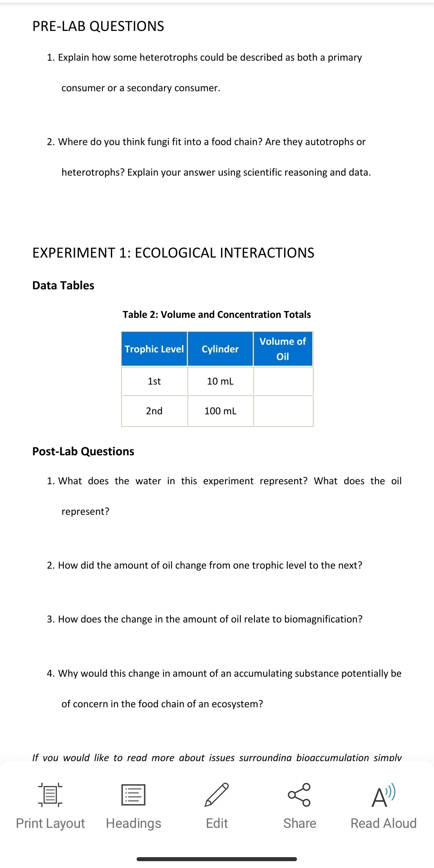The image size is (434, 868).
Task: Tap the empty Volume of Oil cell for 1st
Action: (x=283, y=381)
